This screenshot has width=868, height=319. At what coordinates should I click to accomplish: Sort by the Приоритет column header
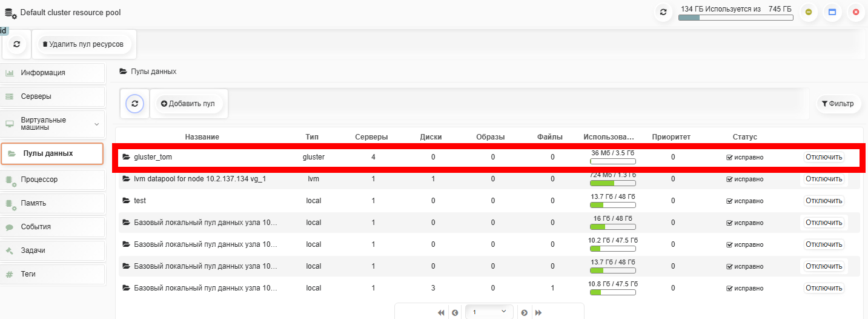click(x=671, y=137)
